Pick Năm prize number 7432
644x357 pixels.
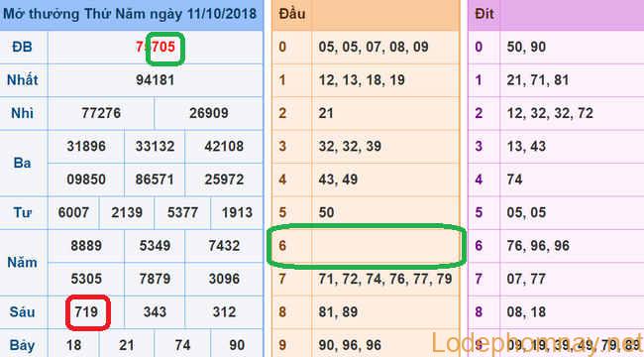point(224,246)
